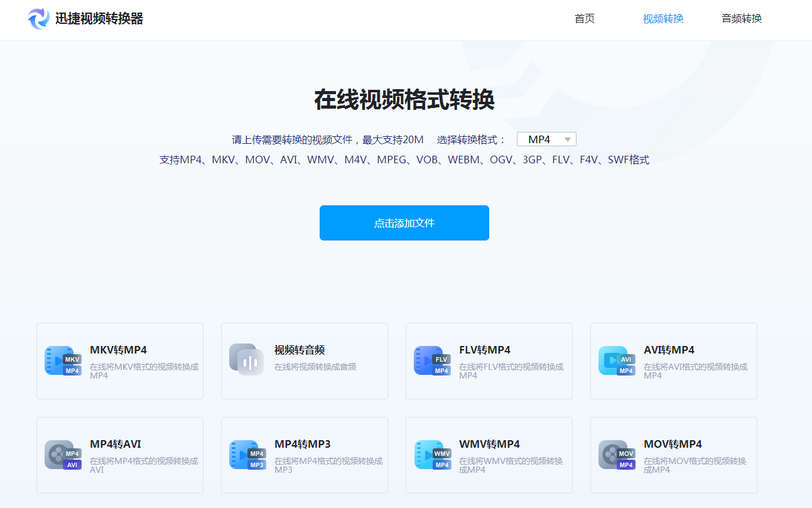
Task: Click the 选择转换格式 label
Action: point(471,139)
